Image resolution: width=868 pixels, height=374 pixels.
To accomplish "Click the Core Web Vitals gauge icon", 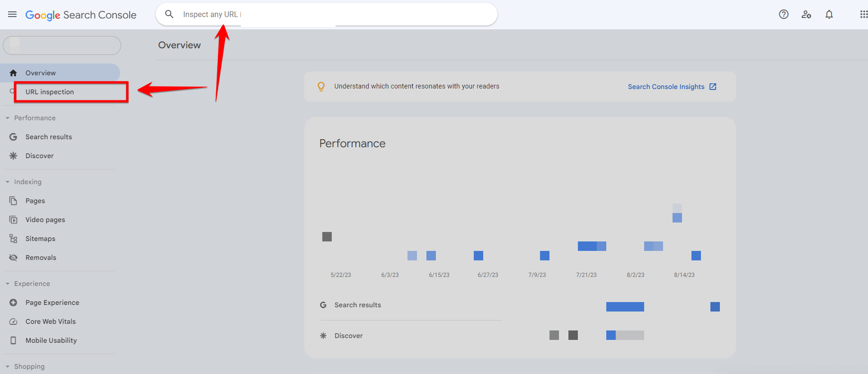I will coord(13,321).
